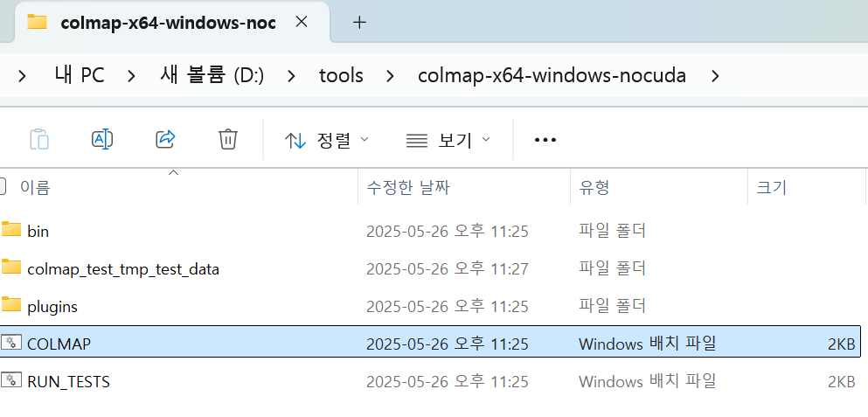Click the Share icon in toolbar

(165, 139)
